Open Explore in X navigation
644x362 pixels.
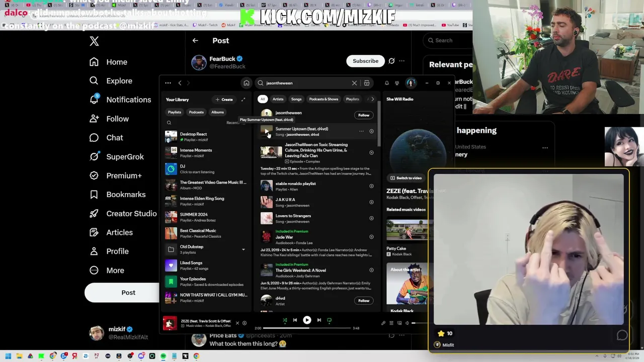[x=111, y=81]
